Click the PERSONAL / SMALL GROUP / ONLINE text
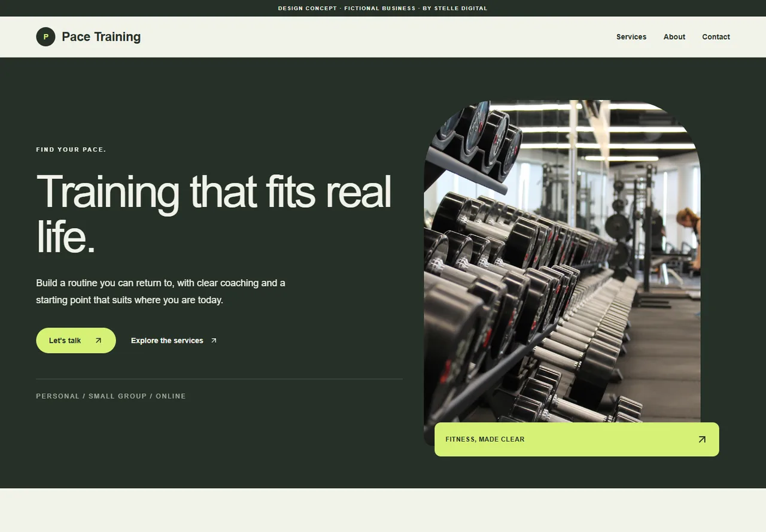Image resolution: width=766 pixels, height=532 pixels. point(111,396)
